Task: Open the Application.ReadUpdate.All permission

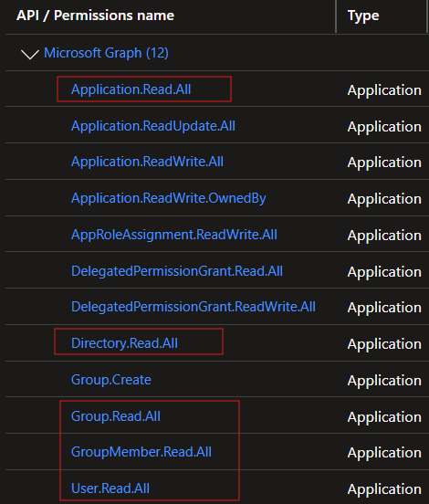Action: [153, 126]
